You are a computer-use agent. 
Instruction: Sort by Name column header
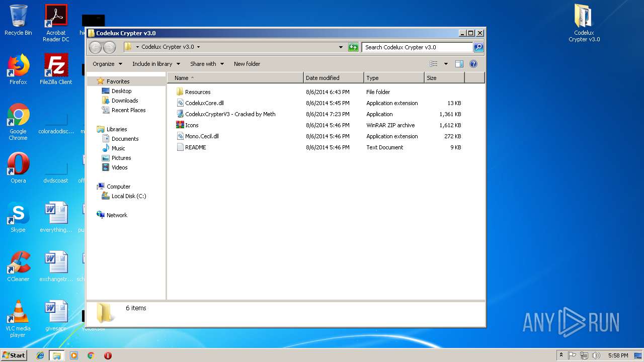click(x=235, y=78)
